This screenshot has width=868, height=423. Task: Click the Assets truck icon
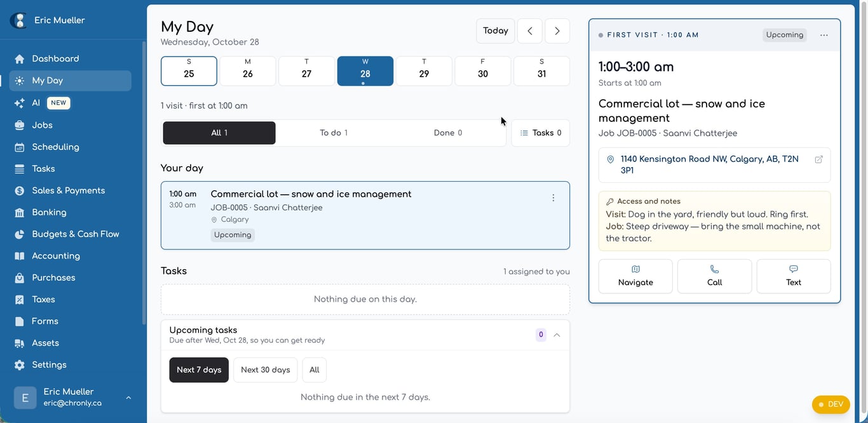20,343
